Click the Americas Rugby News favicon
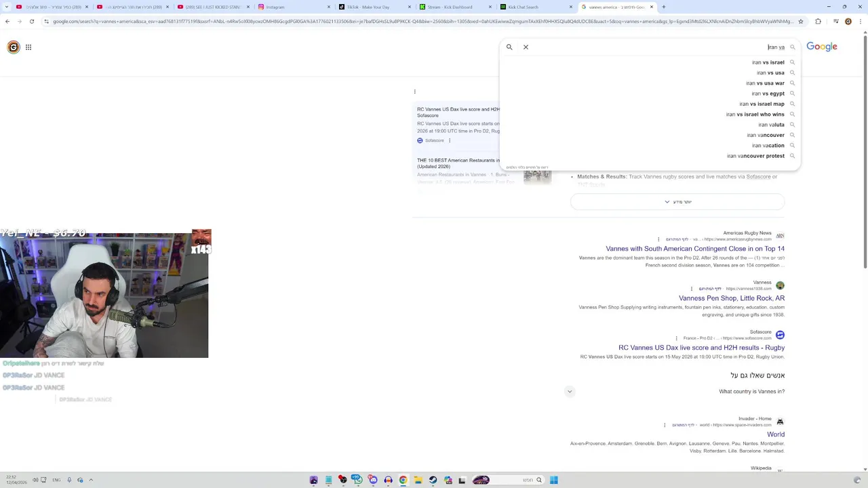 pos(780,236)
